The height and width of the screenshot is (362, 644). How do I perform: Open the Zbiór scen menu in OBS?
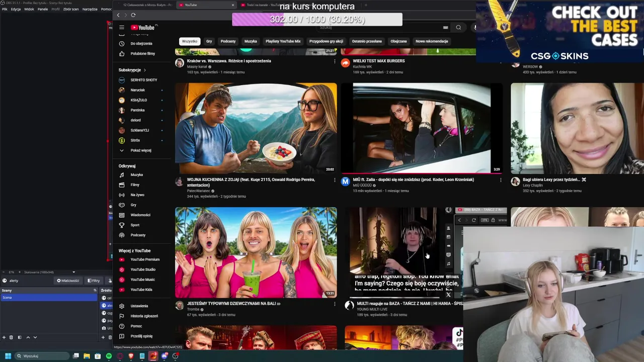point(71,9)
